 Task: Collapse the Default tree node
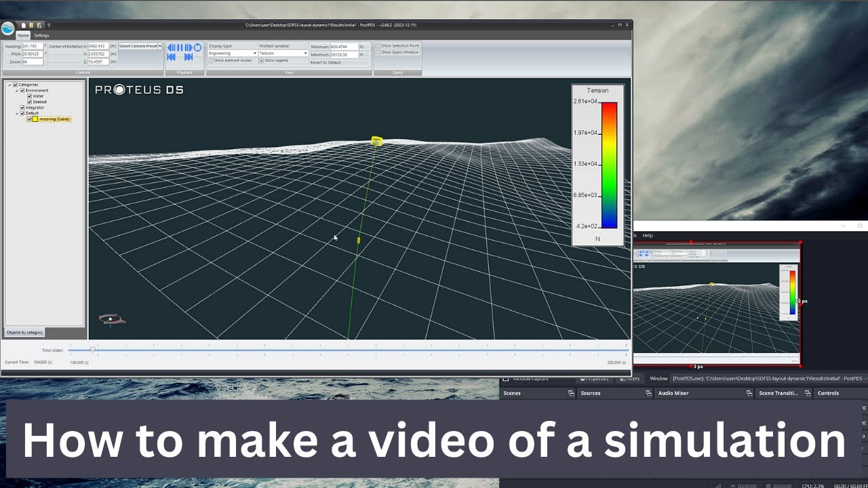(16, 114)
